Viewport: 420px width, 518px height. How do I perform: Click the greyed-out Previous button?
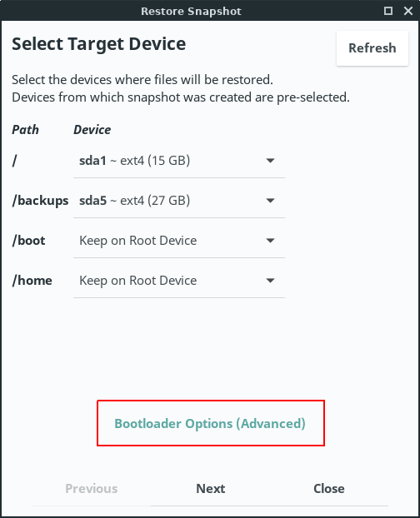coord(92,489)
